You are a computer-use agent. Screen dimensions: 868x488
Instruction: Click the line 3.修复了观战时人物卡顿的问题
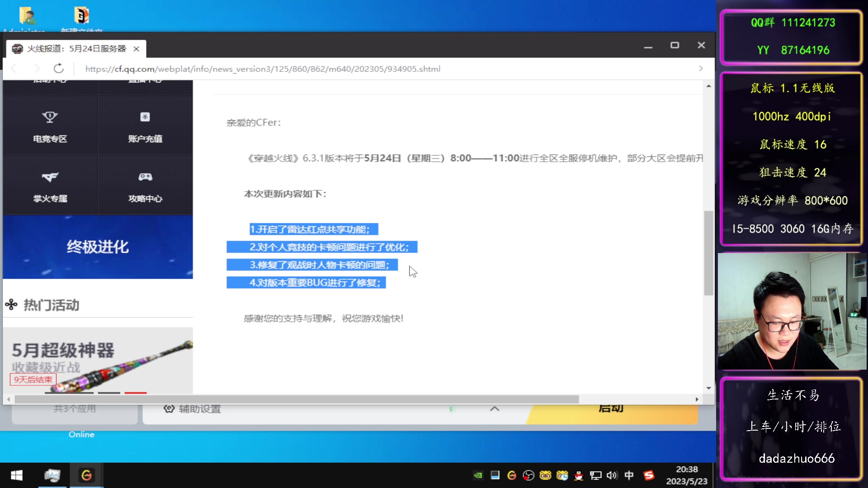click(320, 265)
